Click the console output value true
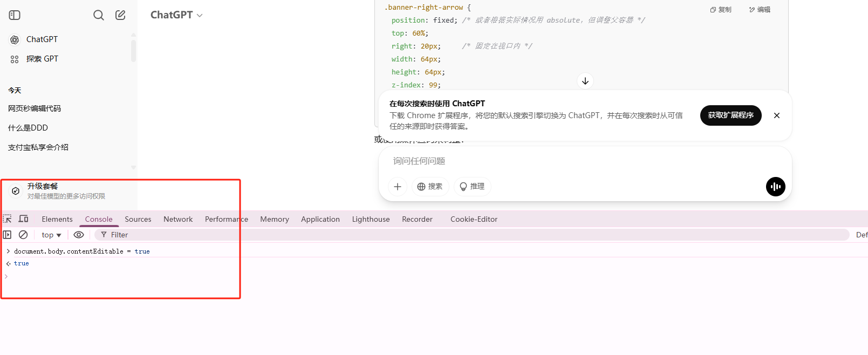This screenshot has height=355, width=868. tap(22, 263)
